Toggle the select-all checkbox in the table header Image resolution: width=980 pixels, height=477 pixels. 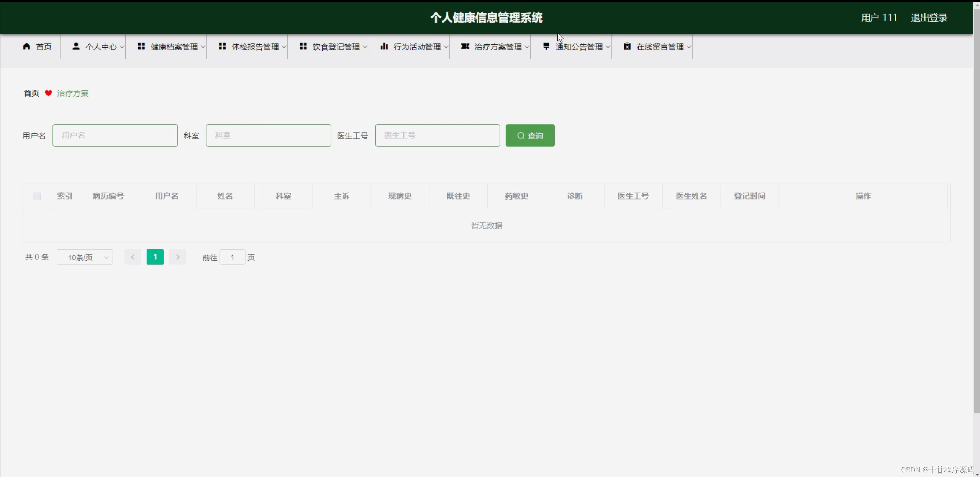coord(36,196)
